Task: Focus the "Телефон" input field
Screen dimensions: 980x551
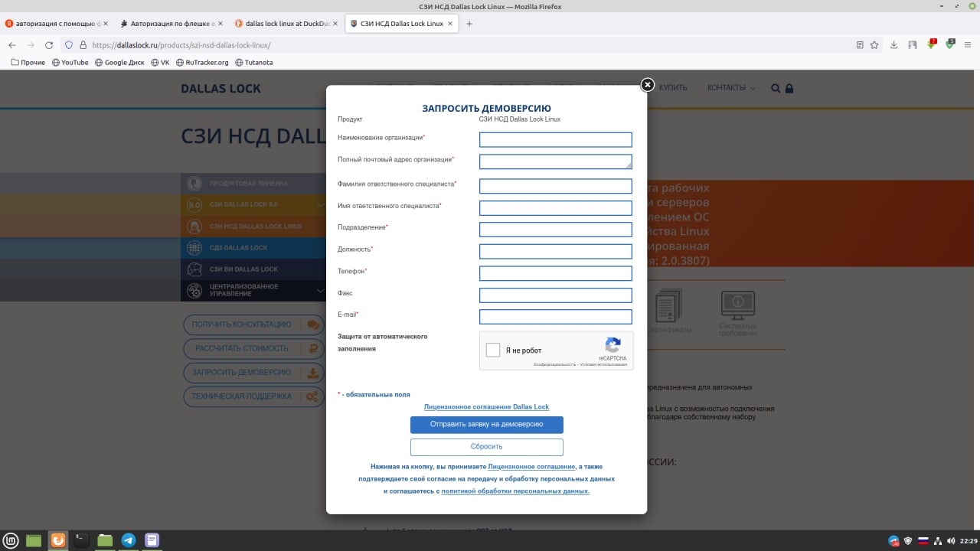Action: [x=556, y=273]
